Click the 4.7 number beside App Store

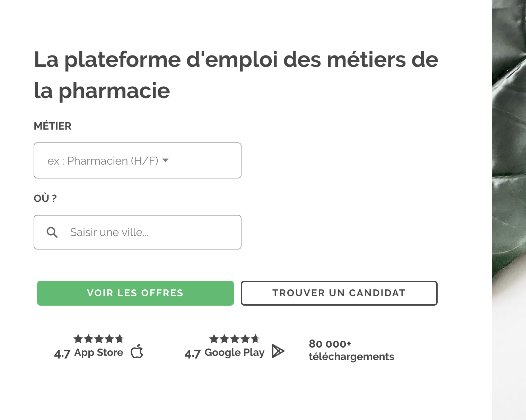click(x=62, y=354)
